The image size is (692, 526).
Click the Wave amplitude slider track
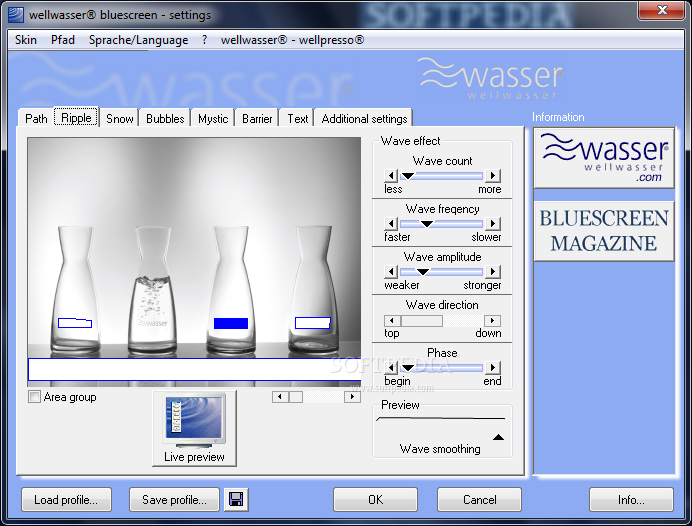click(441, 272)
